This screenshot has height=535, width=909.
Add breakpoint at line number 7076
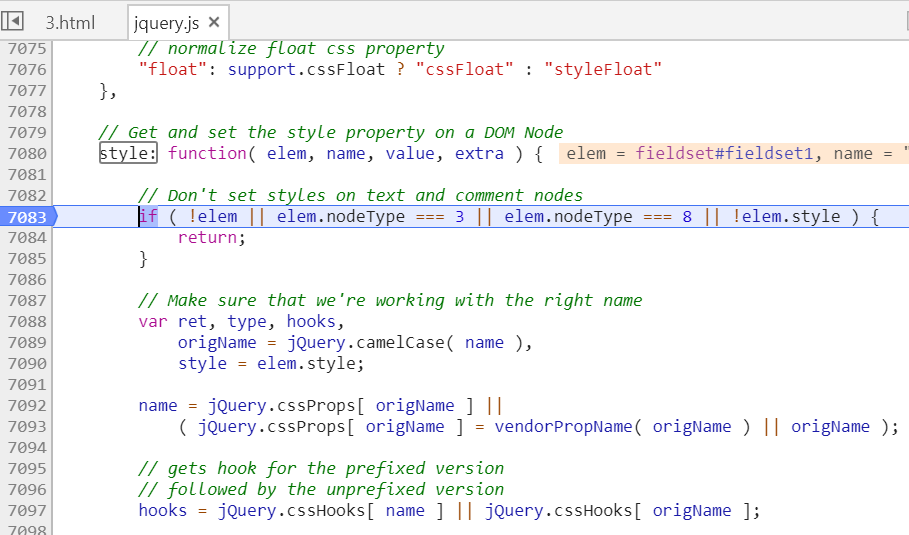coord(27,70)
